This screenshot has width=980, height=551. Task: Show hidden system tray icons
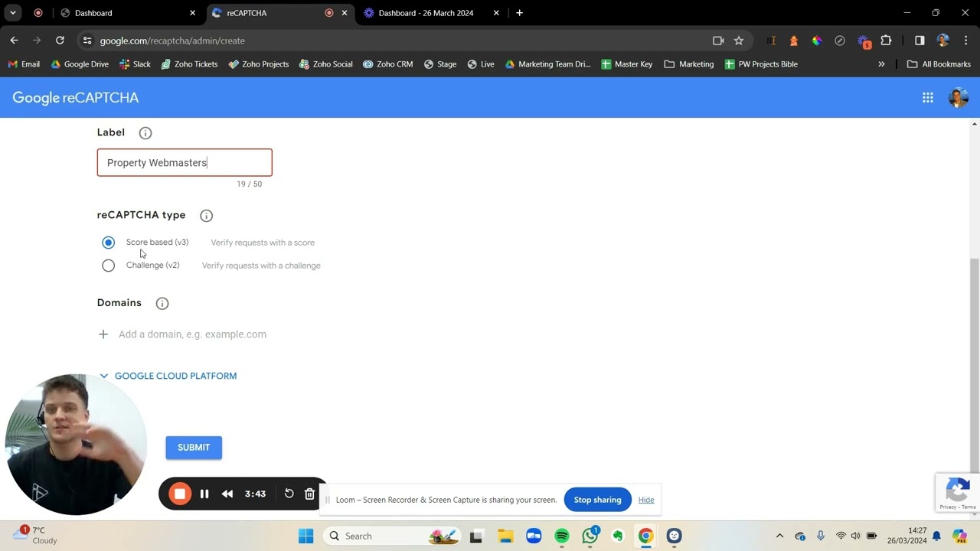point(779,536)
